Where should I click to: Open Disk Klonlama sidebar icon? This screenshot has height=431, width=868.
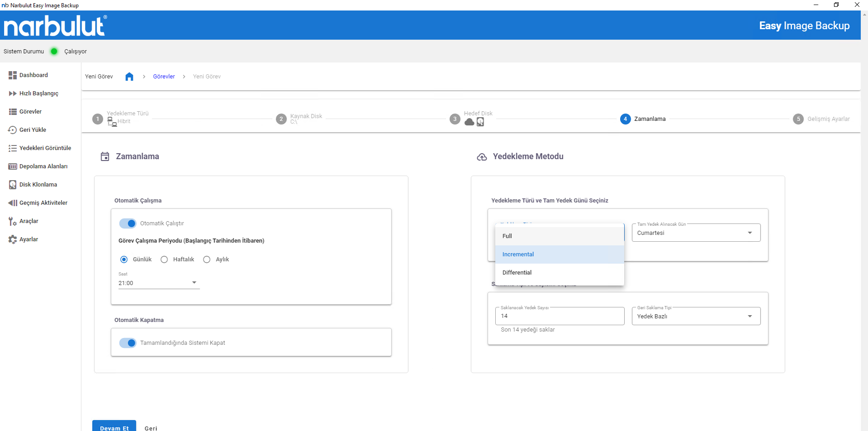12,185
